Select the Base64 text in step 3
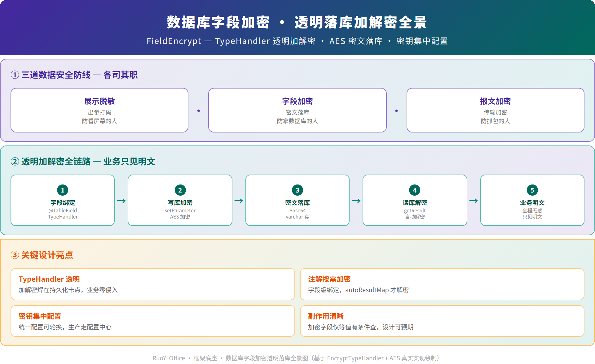The width and height of the screenshot is (595, 364). (x=297, y=210)
